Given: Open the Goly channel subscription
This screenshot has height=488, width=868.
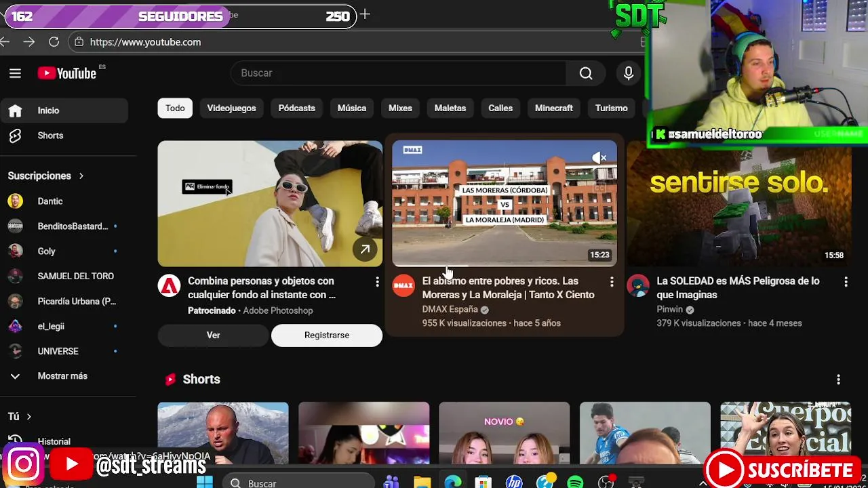Looking at the screenshot, I should [64, 251].
